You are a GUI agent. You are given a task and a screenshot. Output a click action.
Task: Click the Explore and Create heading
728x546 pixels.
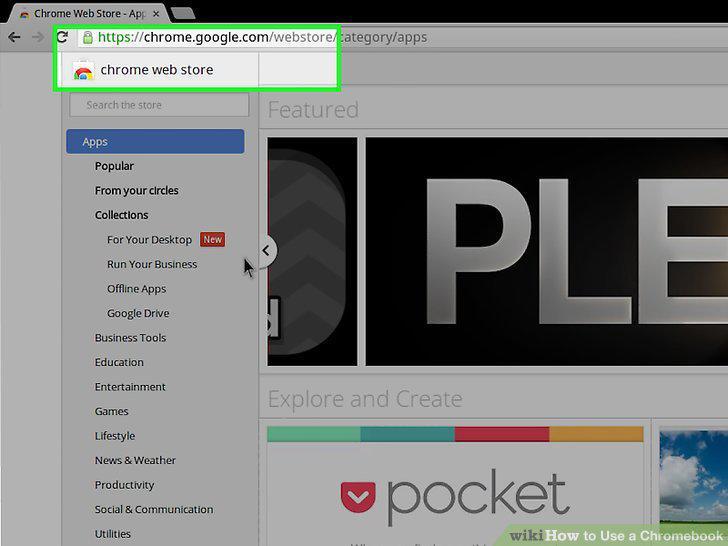(x=365, y=399)
